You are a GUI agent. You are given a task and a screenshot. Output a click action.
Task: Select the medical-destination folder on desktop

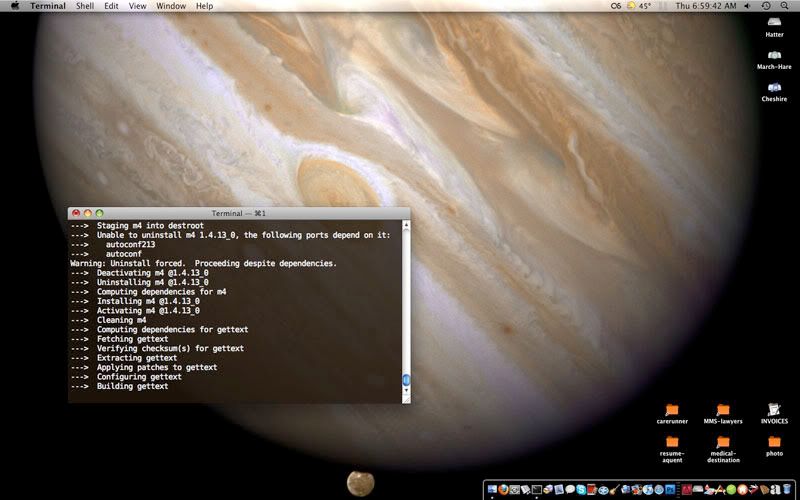(723, 449)
